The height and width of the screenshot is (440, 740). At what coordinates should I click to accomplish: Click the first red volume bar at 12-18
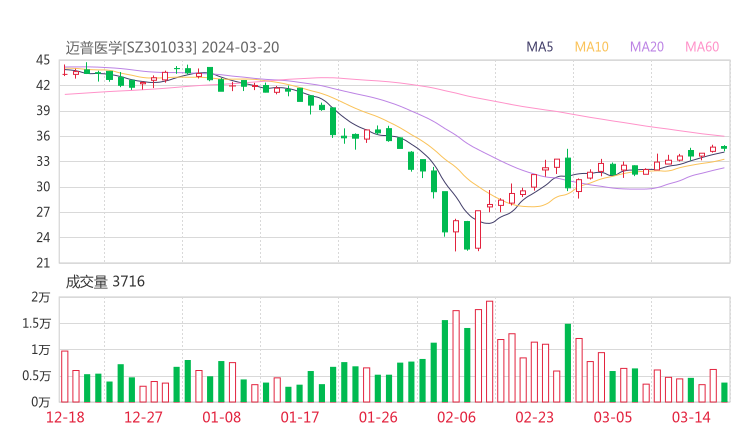[x=65, y=377]
